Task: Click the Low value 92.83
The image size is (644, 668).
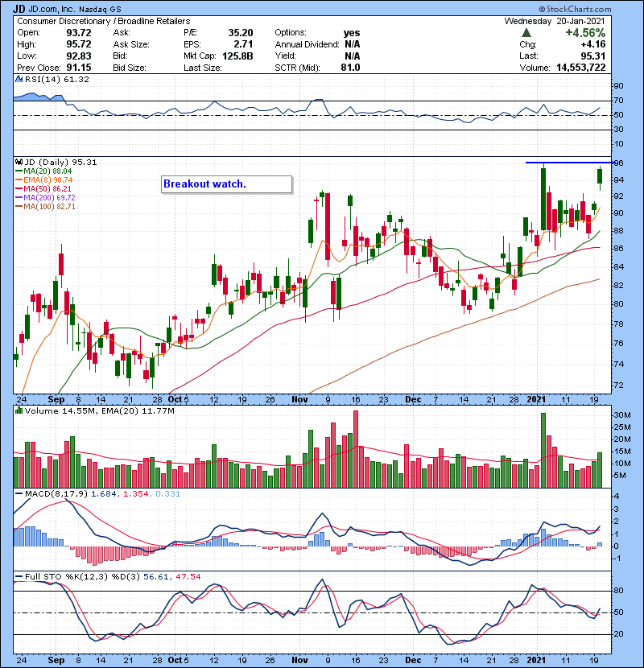Action: 78,56
